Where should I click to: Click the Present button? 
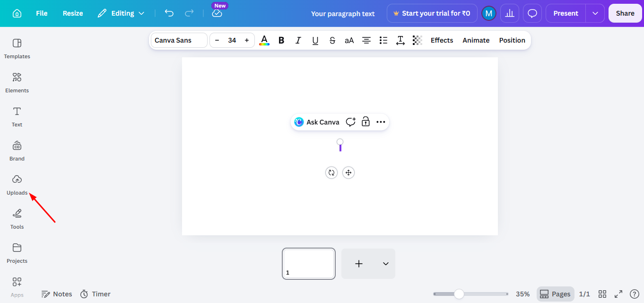point(566,13)
